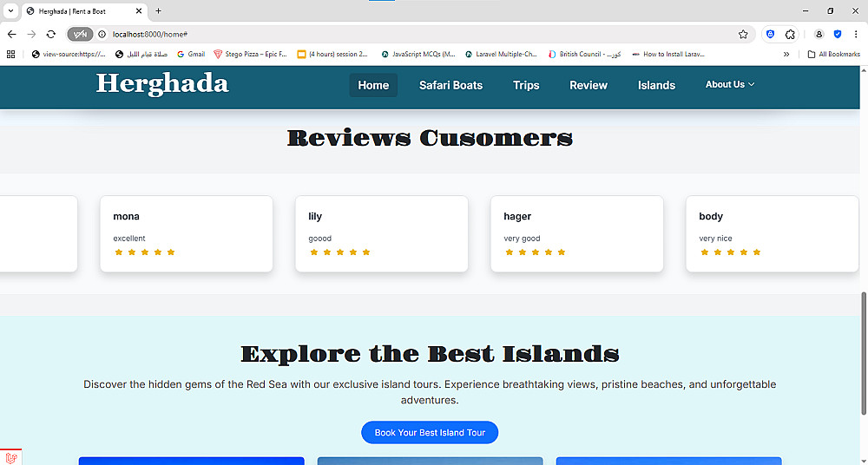Image resolution: width=868 pixels, height=465 pixels.
Task: Click the browser forward arrow
Action: pos(31,35)
